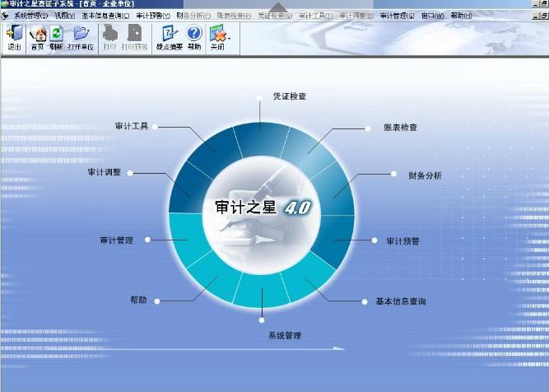The width and height of the screenshot is (549, 392).
Task: Click the 退出 (Exit) toolbar icon
Action: click(14, 38)
